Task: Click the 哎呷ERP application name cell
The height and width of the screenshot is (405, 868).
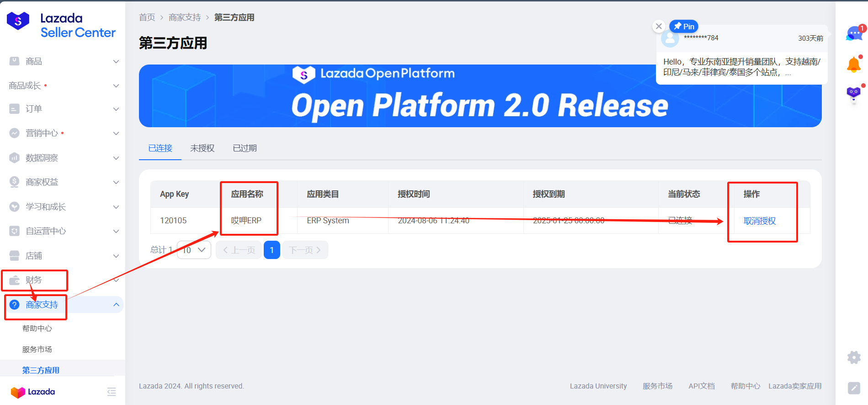Action: click(x=246, y=221)
